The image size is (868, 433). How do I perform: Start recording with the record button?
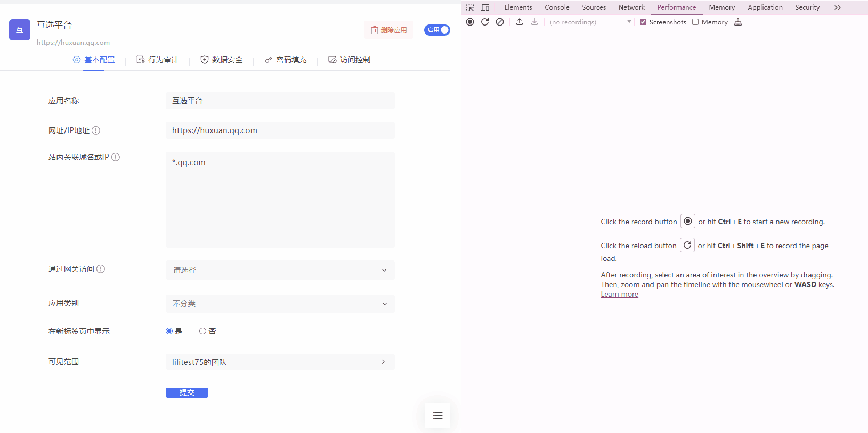[x=470, y=22]
